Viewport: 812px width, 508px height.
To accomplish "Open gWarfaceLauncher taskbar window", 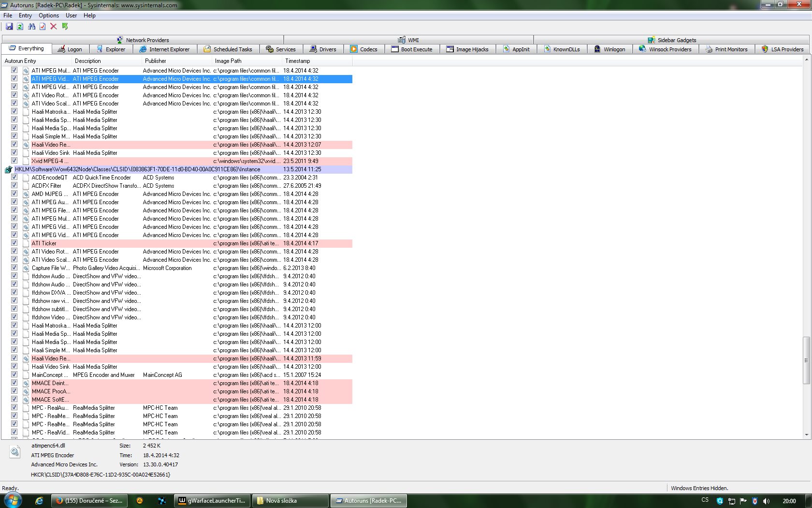I will click(212, 501).
